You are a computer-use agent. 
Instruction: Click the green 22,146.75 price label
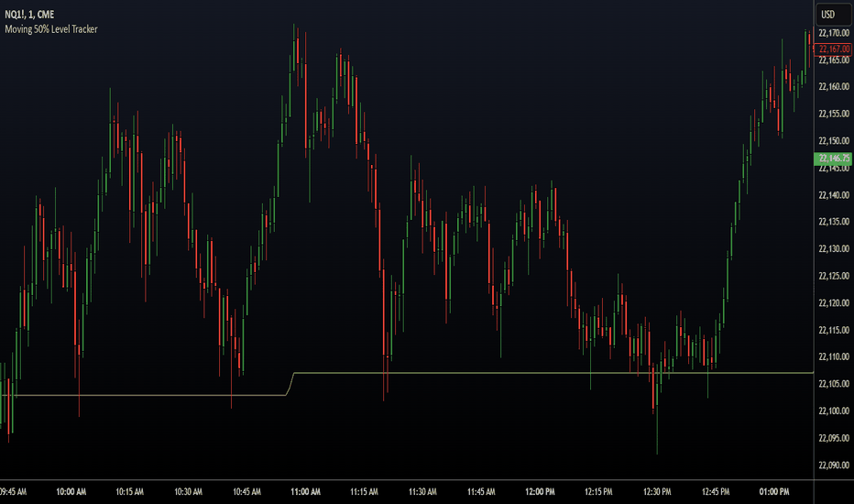click(x=833, y=159)
